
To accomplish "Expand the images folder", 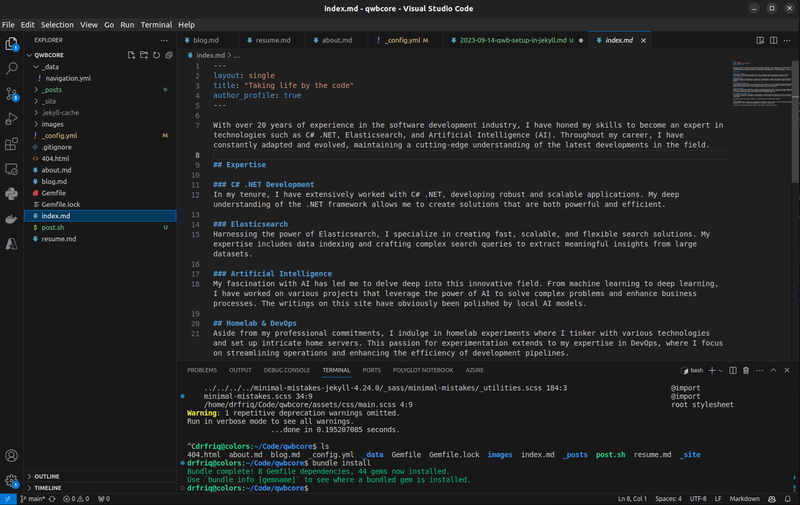I will [36, 124].
